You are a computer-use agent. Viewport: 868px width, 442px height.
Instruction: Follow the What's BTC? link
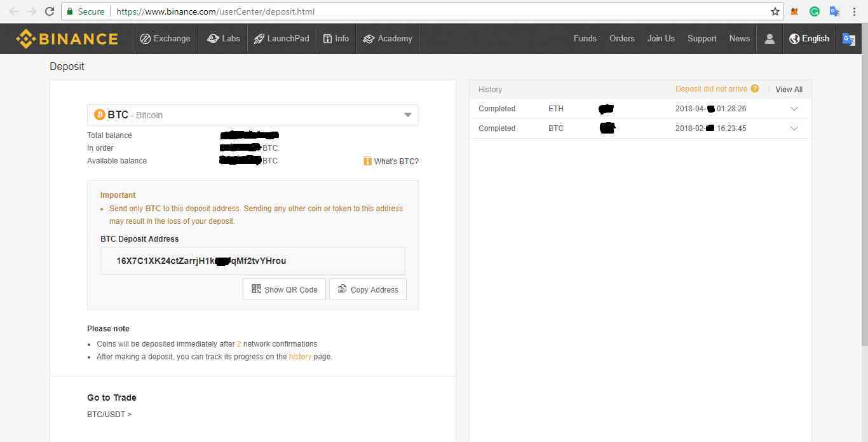(x=396, y=162)
